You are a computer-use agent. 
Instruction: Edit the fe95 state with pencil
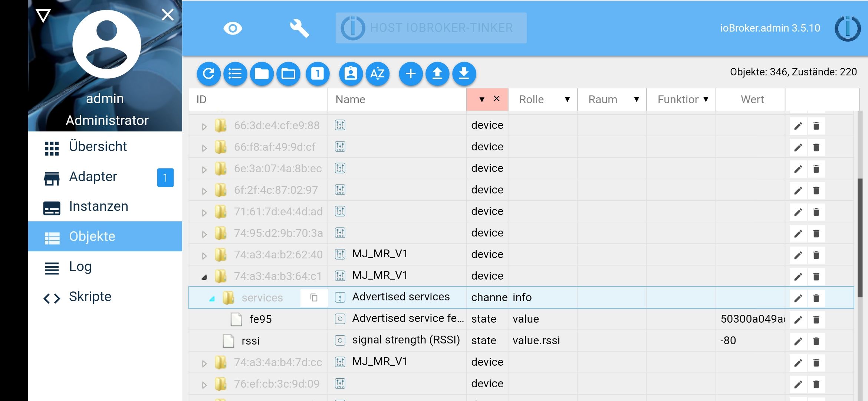(798, 319)
